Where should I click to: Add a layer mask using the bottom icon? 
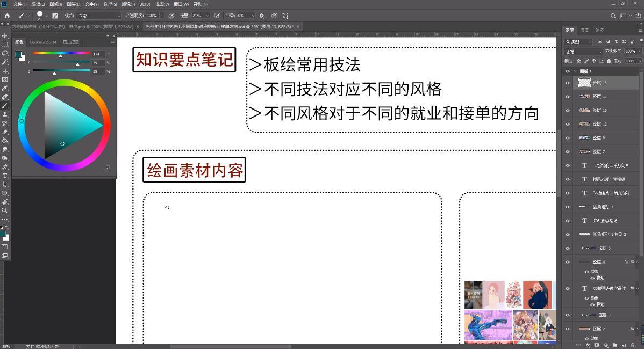pos(597,345)
